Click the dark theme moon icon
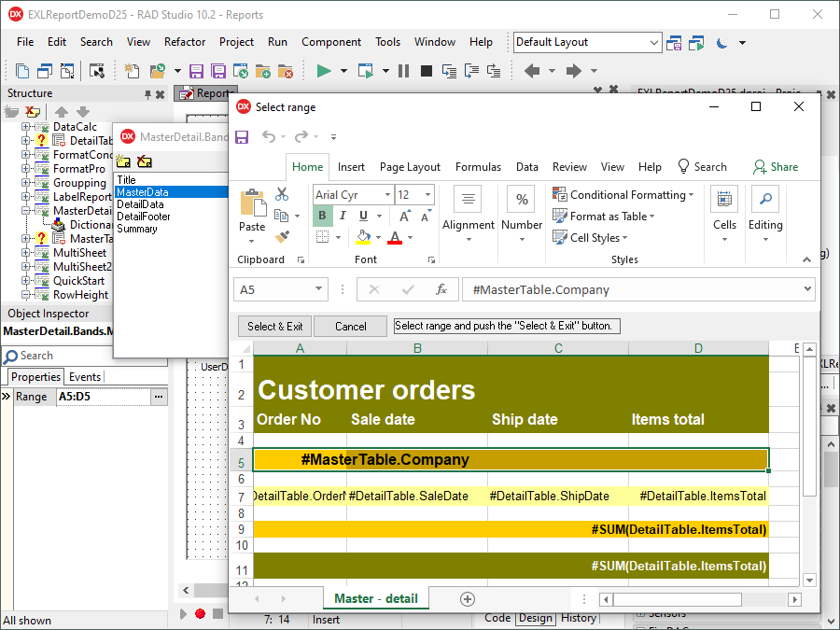Screen dimensions: 840x630 [x=722, y=43]
